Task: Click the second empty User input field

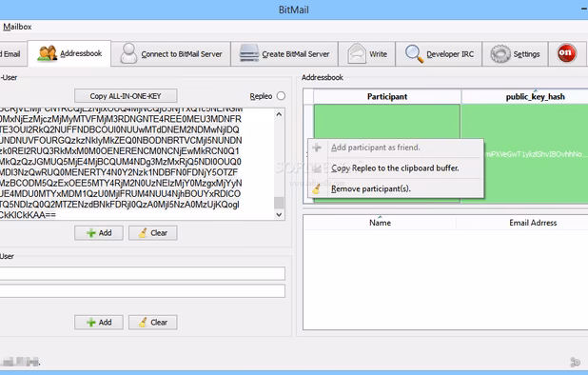Action: click(142, 291)
